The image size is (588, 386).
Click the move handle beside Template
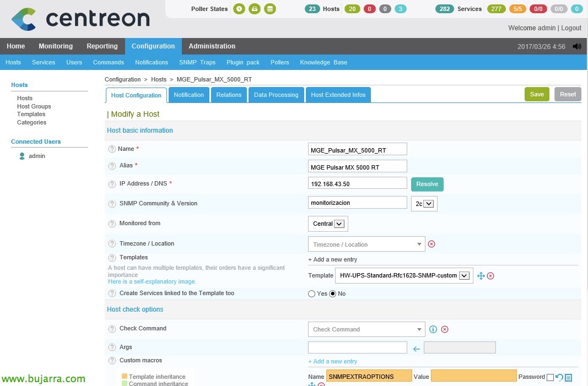coord(481,276)
